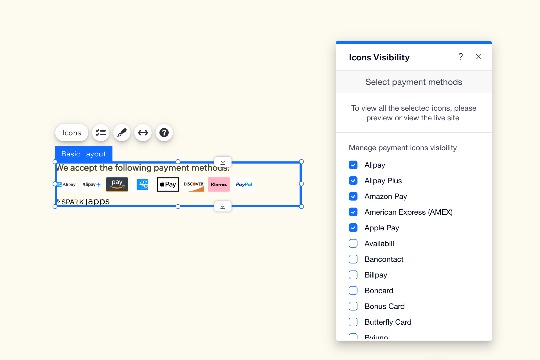Click the Amazon Pay icon in widget
This screenshot has height=360, width=540.
click(117, 184)
